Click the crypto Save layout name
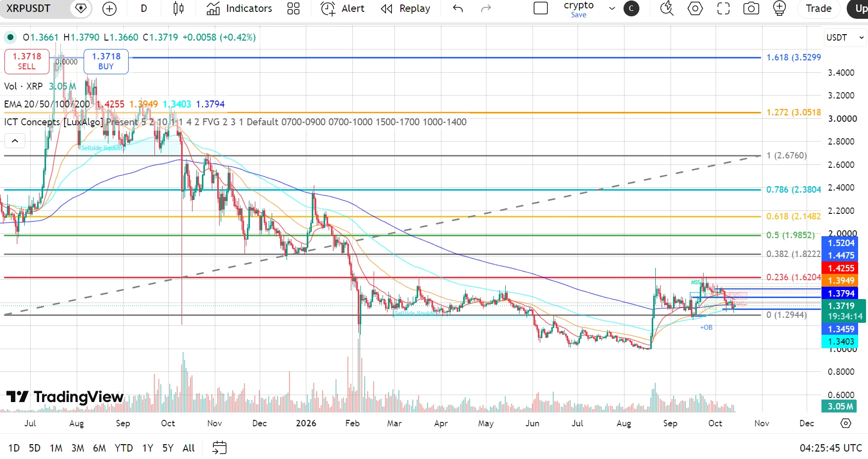The width and height of the screenshot is (868, 459). coord(579,9)
